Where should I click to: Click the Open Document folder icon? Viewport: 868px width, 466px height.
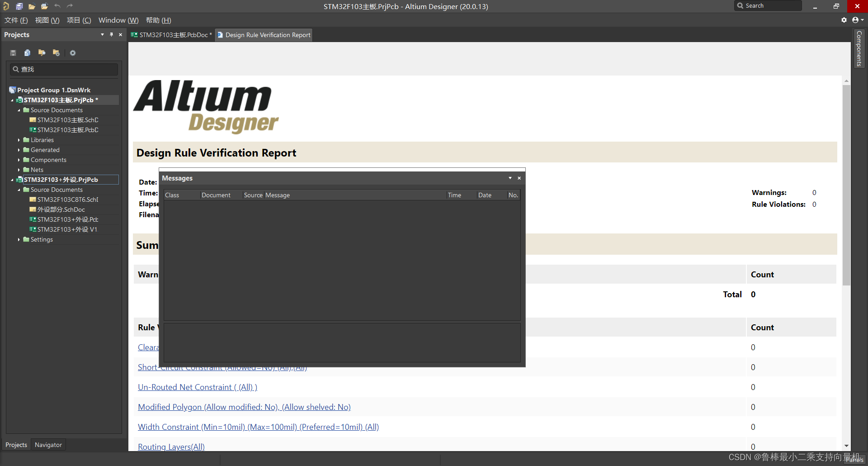(32, 6)
